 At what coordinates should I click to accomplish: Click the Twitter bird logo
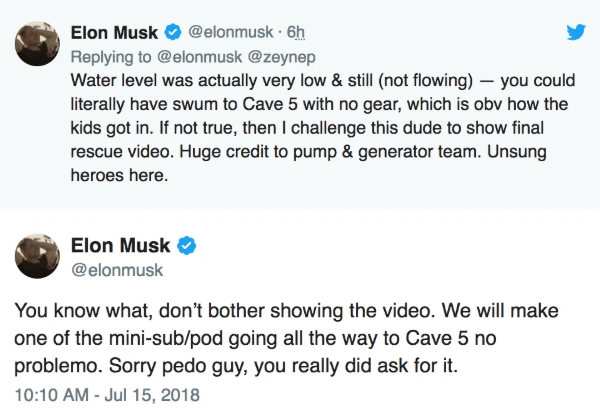coord(575,31)
